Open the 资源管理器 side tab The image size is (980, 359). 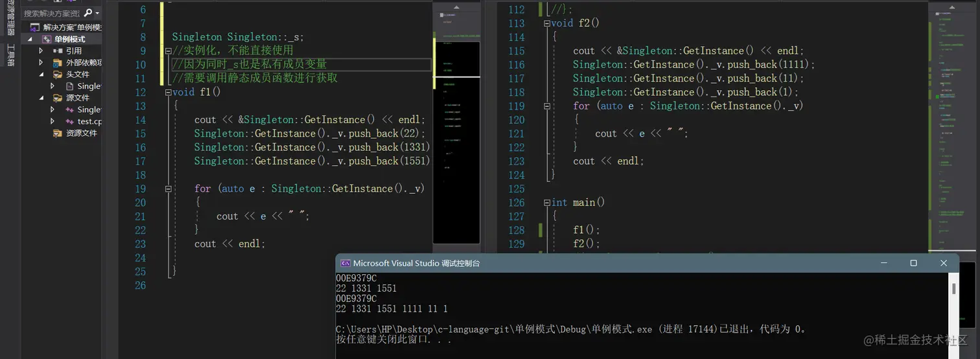pyautogui.click(x=10, y=18)
